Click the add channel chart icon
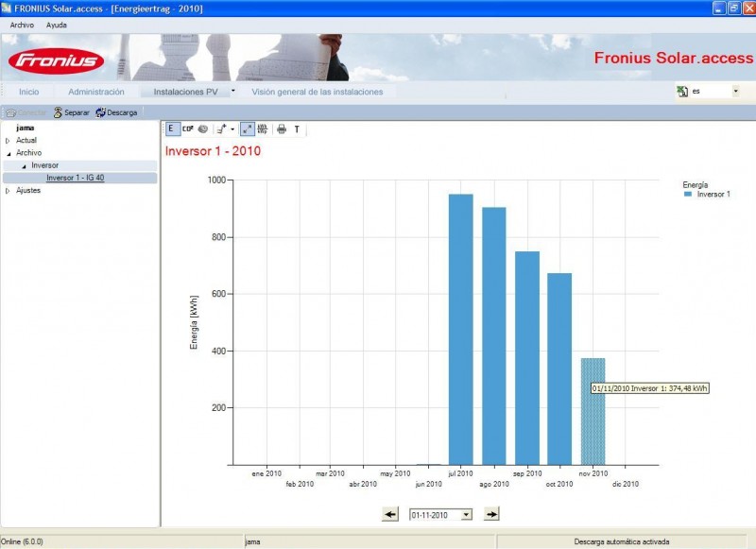 [x=222, y=129]
